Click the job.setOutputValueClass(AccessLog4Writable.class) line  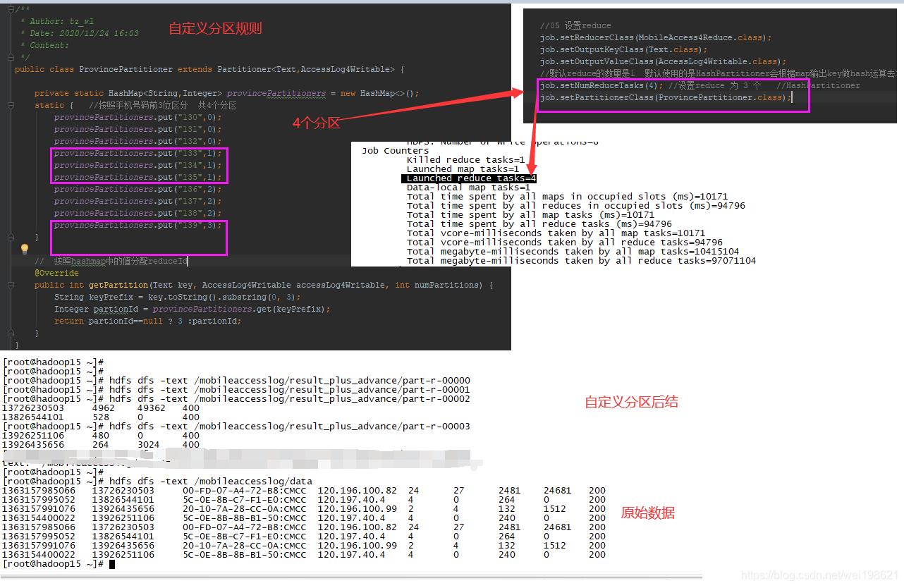pyautogui.click(x=663, y=61)
